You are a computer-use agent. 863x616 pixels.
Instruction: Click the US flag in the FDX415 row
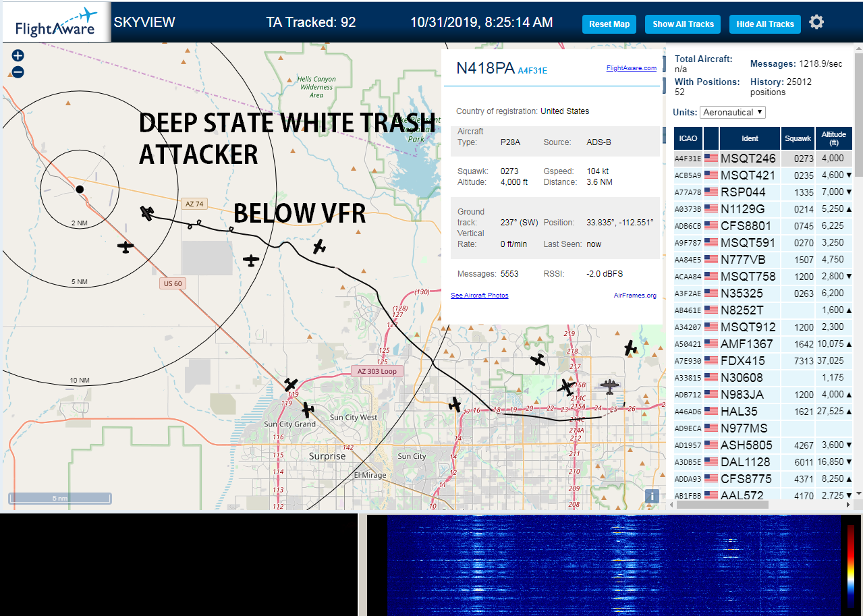point(711,361)
